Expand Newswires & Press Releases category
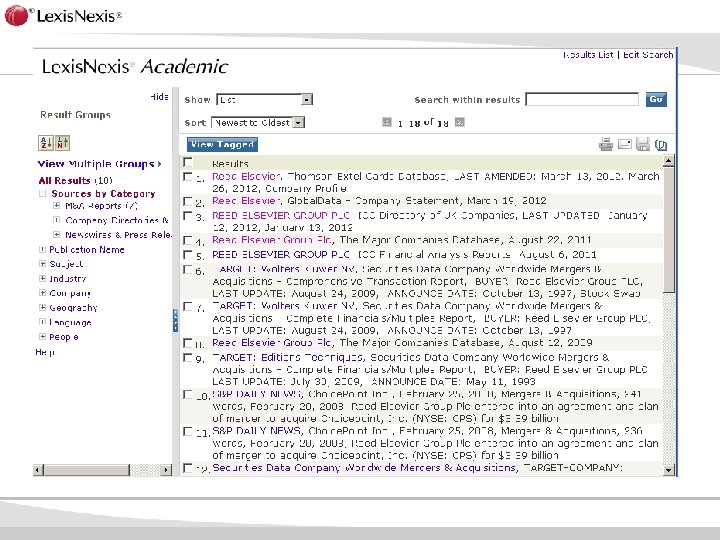The width and height of the screenshot is (720, 540). (x=56, y=235)
